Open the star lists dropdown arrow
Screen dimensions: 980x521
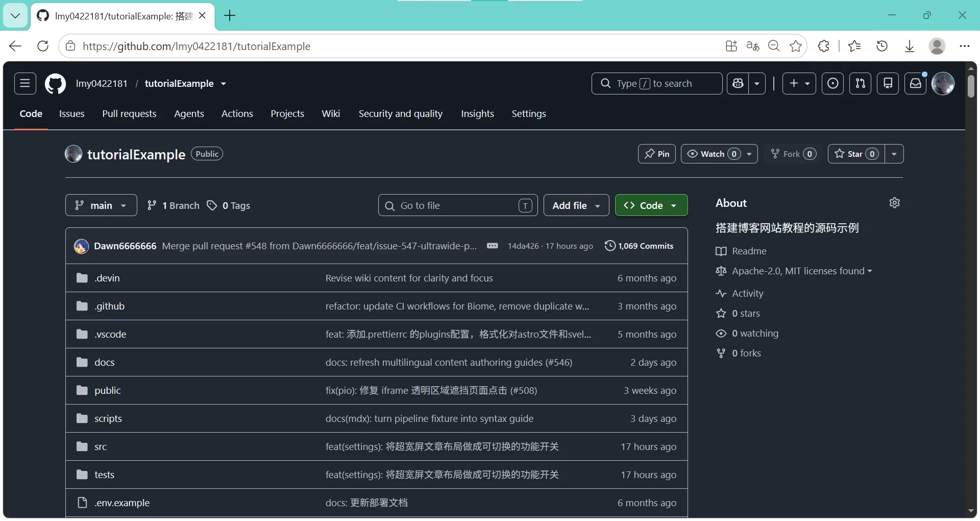[x=894, y=154]
